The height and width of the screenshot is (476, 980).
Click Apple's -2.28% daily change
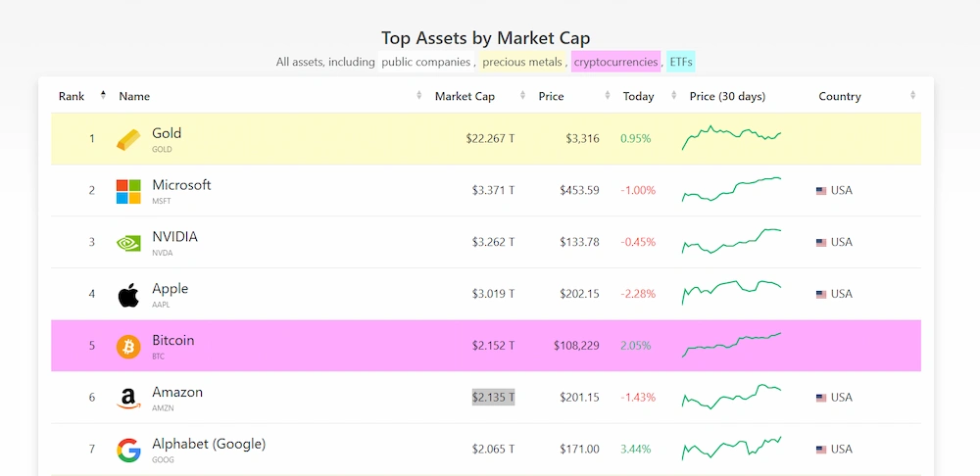pos(638,294)
